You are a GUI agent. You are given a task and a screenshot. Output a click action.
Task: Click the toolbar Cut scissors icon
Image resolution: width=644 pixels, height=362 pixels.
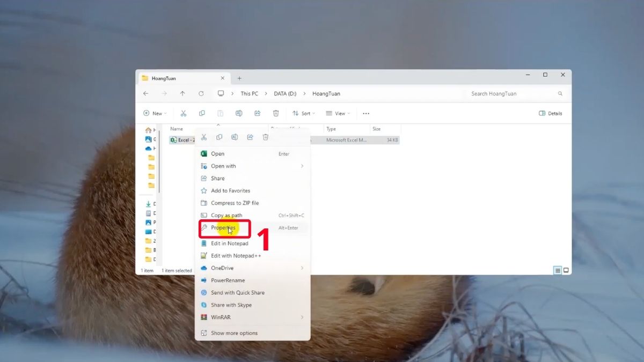(184, 114)
